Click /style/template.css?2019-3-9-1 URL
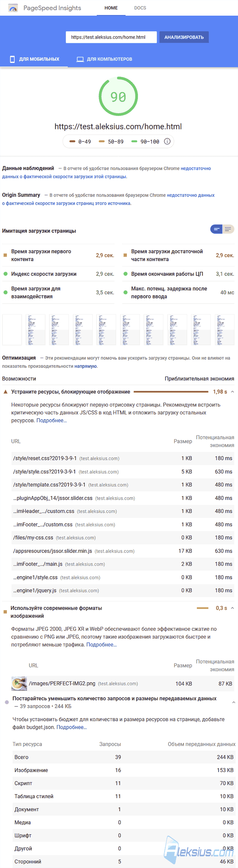 coord(49,485)
